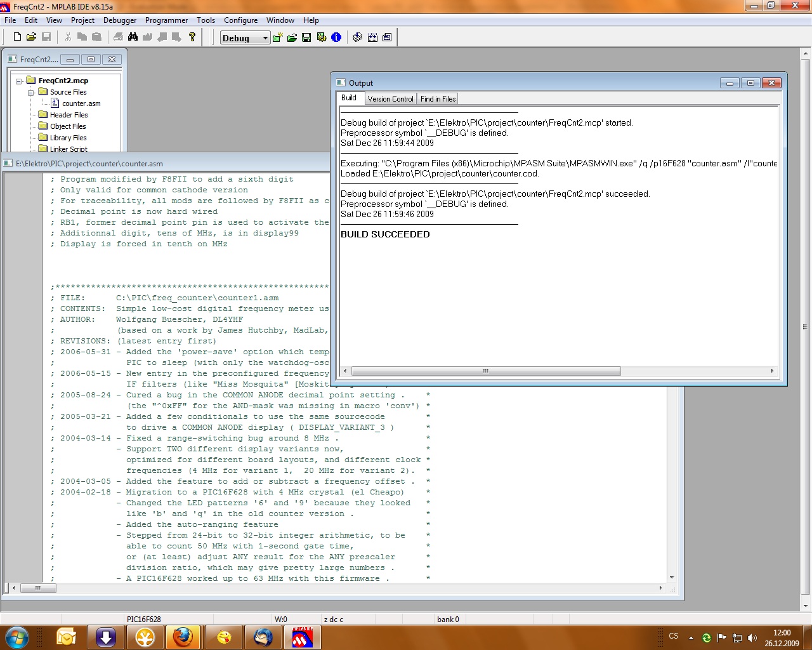Image resolution: width=812 pixels, height=650 pixels.
Task: Open the Debugger menu
Action: [120, 20]
